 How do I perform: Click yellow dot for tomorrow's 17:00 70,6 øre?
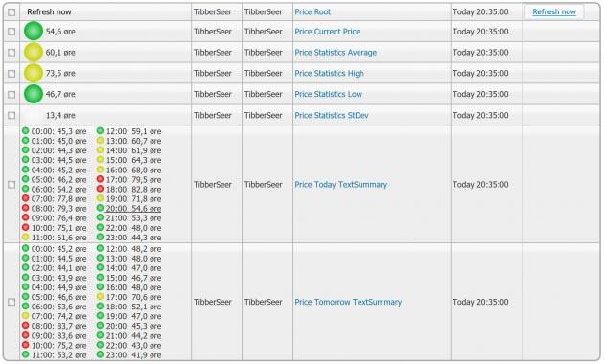[100, 296]
